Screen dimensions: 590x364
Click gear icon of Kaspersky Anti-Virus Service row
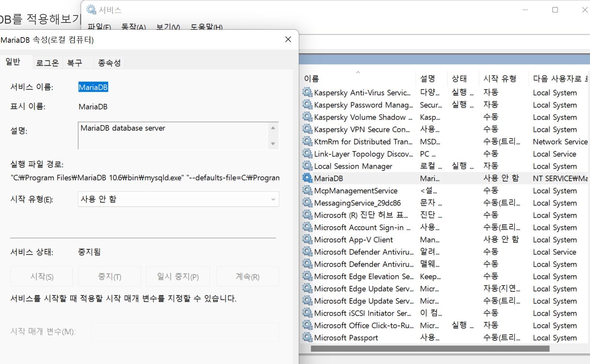(x=308, y=92)
